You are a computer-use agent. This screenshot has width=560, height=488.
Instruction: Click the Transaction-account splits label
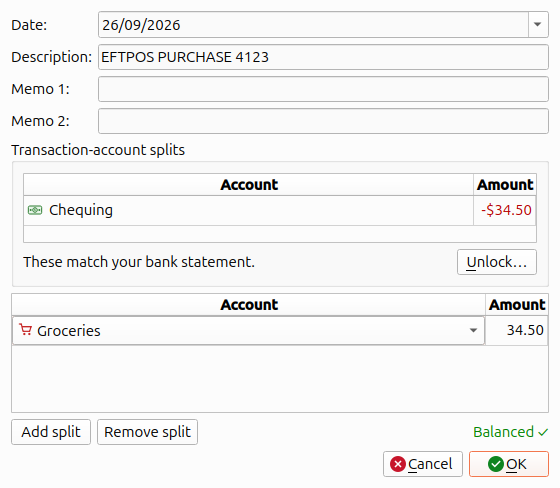tap(98, 150)
